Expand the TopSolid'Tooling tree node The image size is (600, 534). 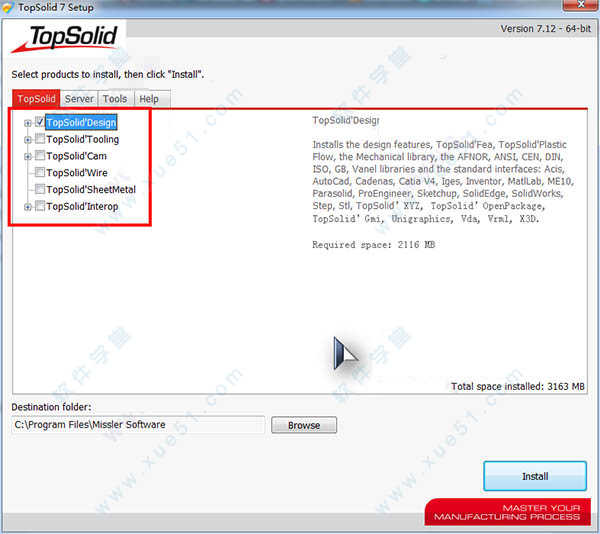click(28, 140)
